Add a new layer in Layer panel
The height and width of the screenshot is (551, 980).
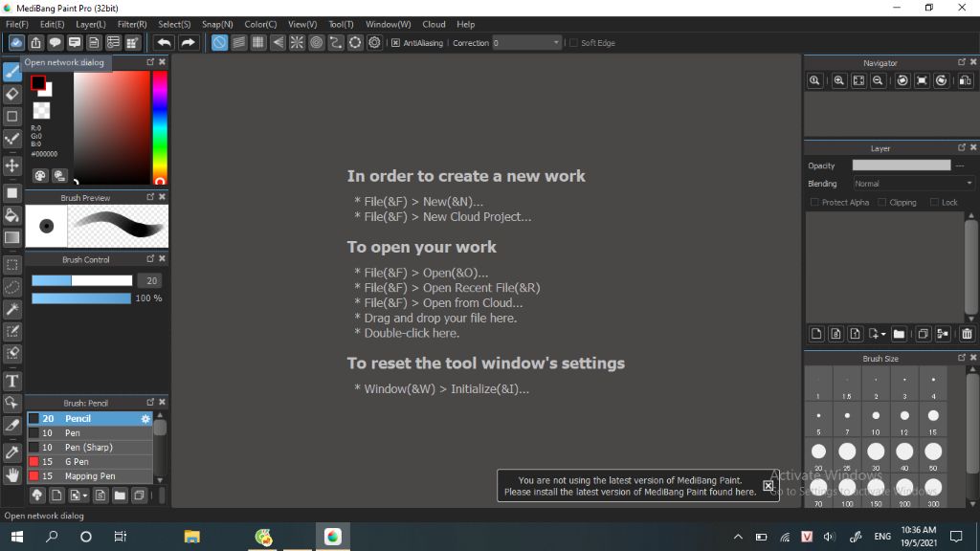[816, 334]
